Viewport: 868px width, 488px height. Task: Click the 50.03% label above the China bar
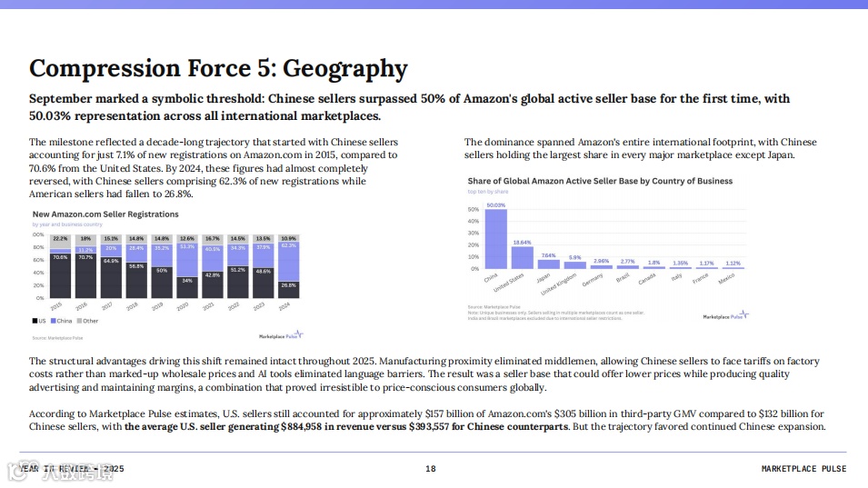click(x=496, y=205)
